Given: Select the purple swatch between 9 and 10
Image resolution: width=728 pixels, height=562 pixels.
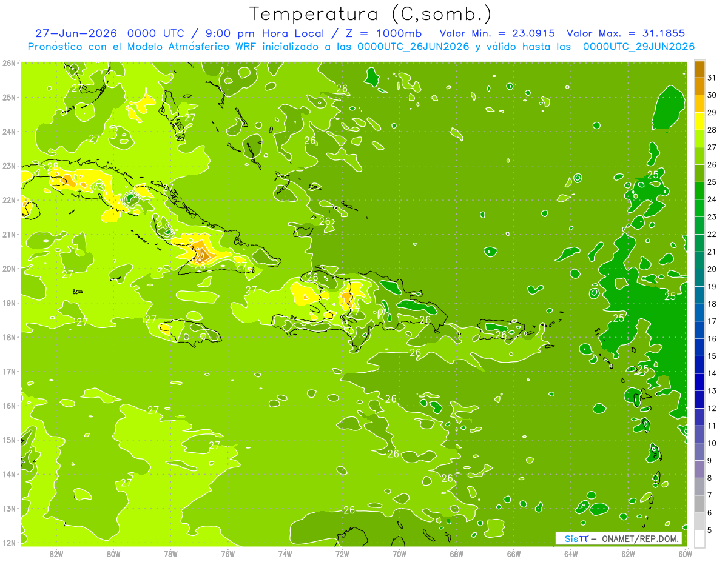Looking at the screenshot, I should 699,452.
